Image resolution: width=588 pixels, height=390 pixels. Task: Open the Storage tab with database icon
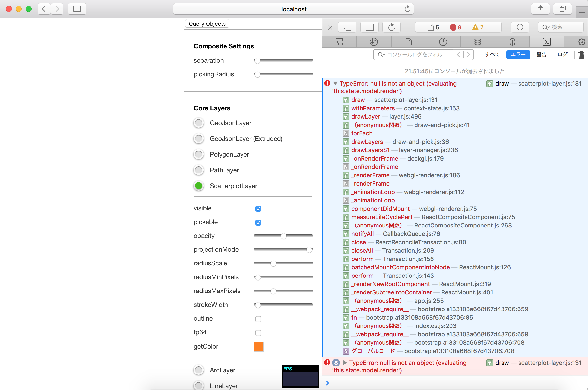(x=477, y=42)
